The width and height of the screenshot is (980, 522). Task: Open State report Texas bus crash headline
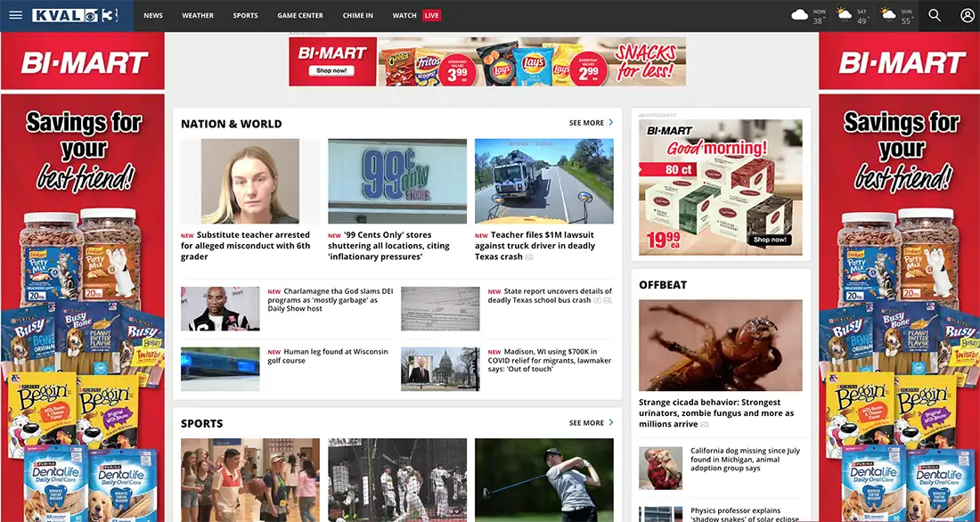(550, 296)
